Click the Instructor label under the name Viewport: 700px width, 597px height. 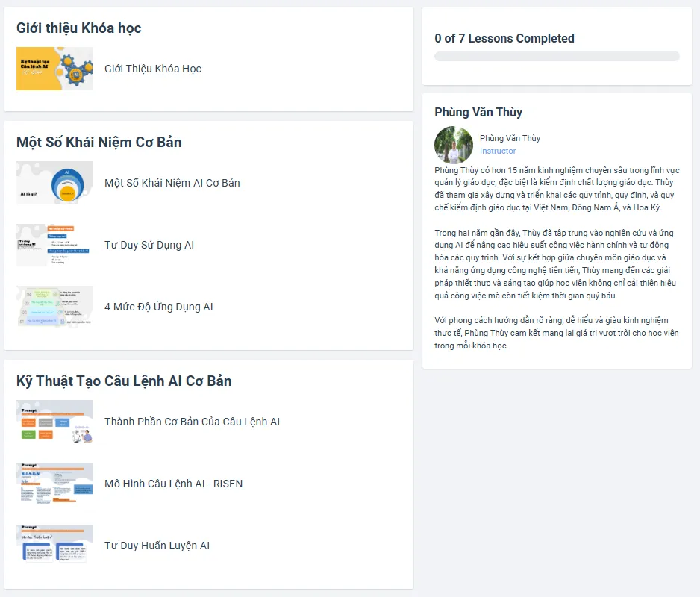tap(498, 151)
